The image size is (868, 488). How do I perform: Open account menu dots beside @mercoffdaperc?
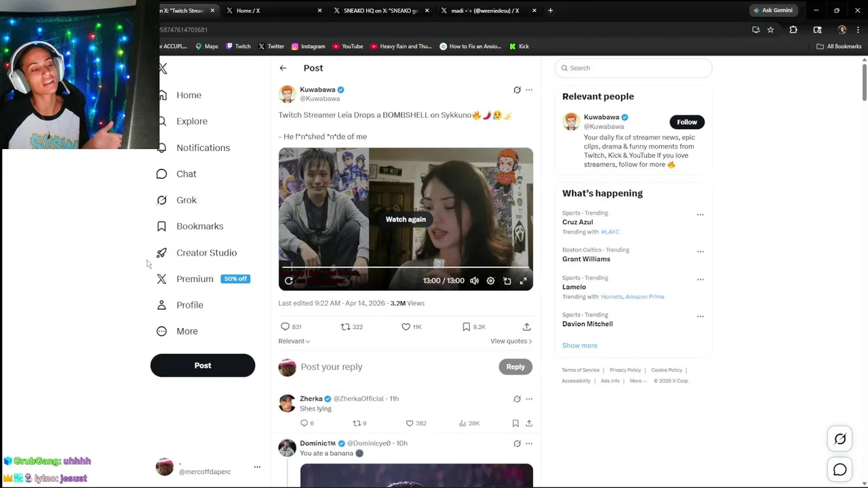257,467
